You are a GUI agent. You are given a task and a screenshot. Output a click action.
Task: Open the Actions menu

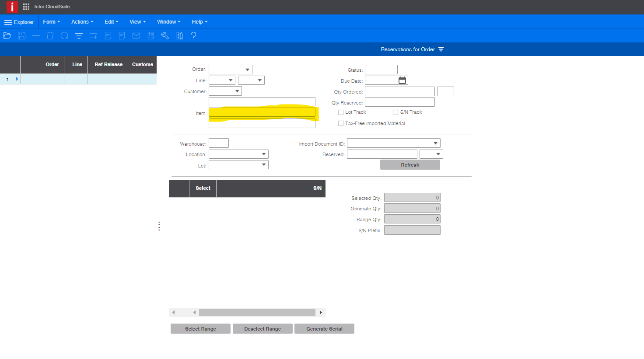pos(82,22)
